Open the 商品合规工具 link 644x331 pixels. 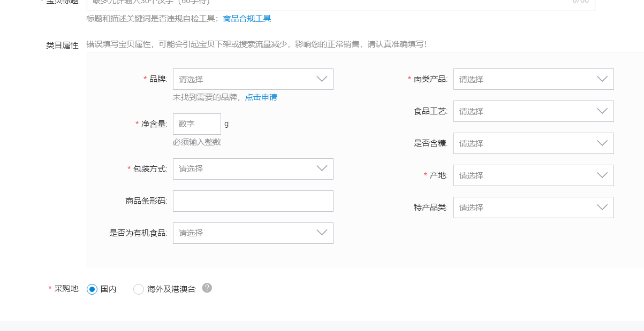click(x=247, y=19)
